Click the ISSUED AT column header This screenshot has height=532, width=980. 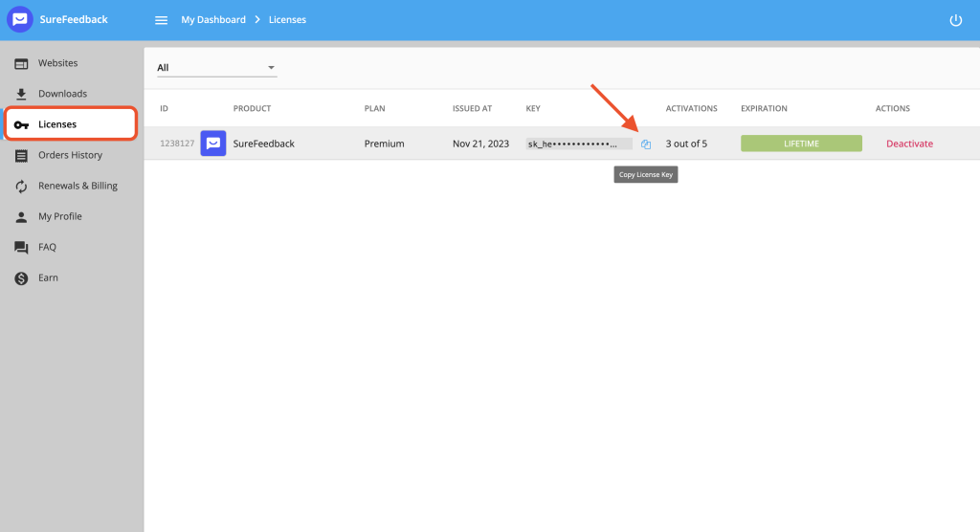[x=473, y=108]
